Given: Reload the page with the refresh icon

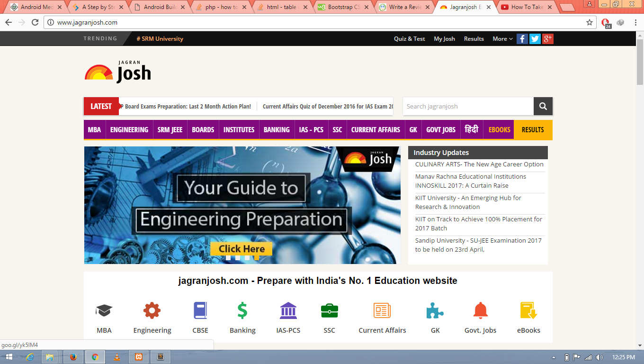Looking at the screenshot, I should coord(35,22).
